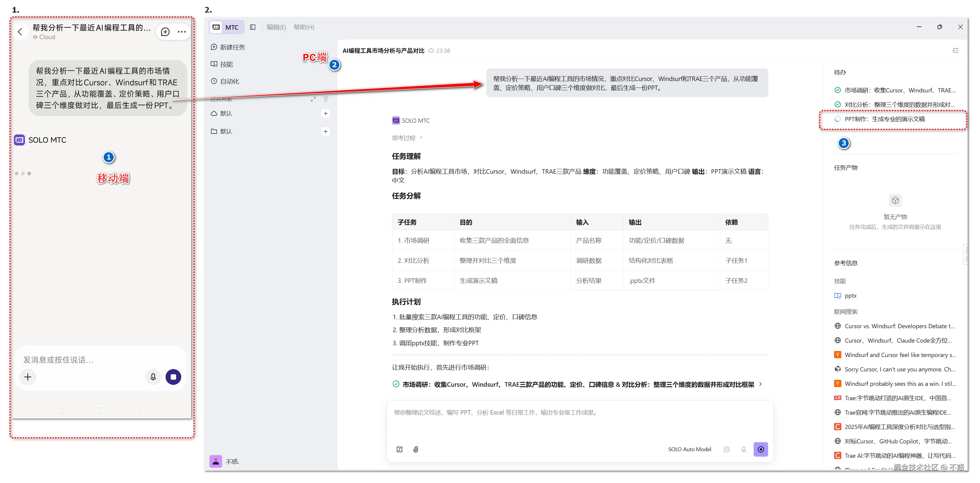
Task: Click the voice chat bubble icon
Action: 727,449
